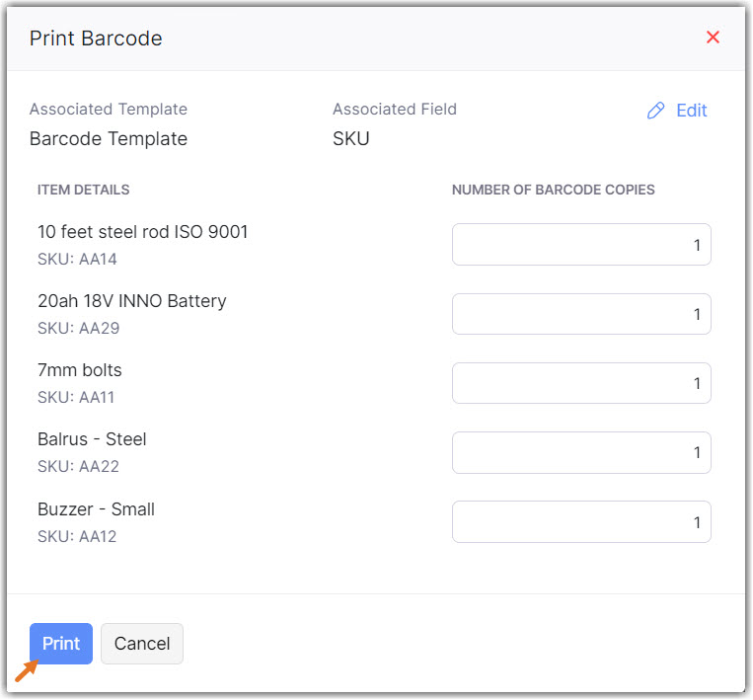Click the Barcode Template value text

point(109,139)
